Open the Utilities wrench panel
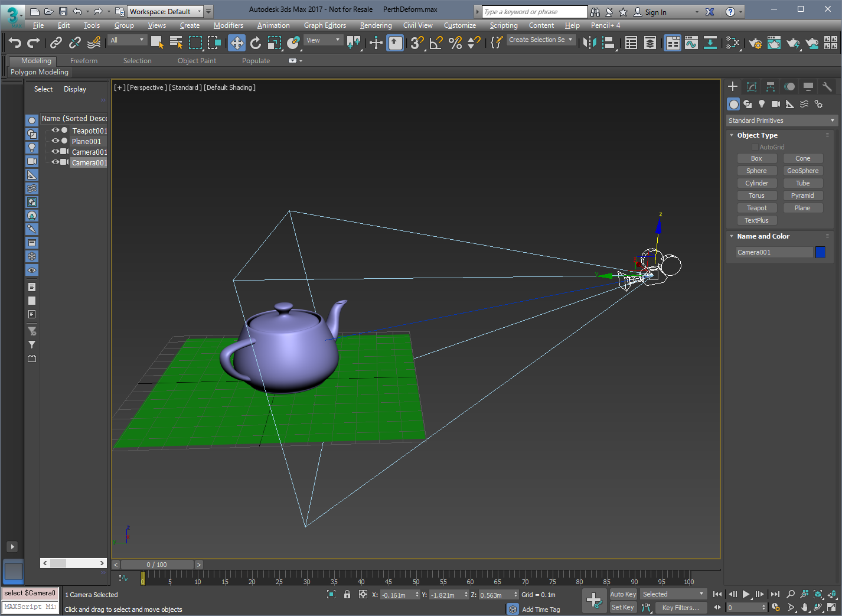The height and width of the screenshot is (616, 842). pos(827,87)
